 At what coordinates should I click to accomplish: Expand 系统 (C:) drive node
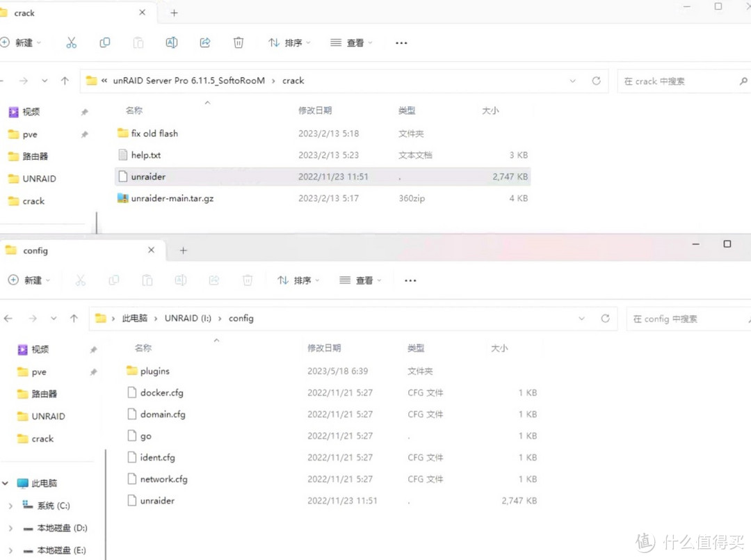click(x=10, y=505)
